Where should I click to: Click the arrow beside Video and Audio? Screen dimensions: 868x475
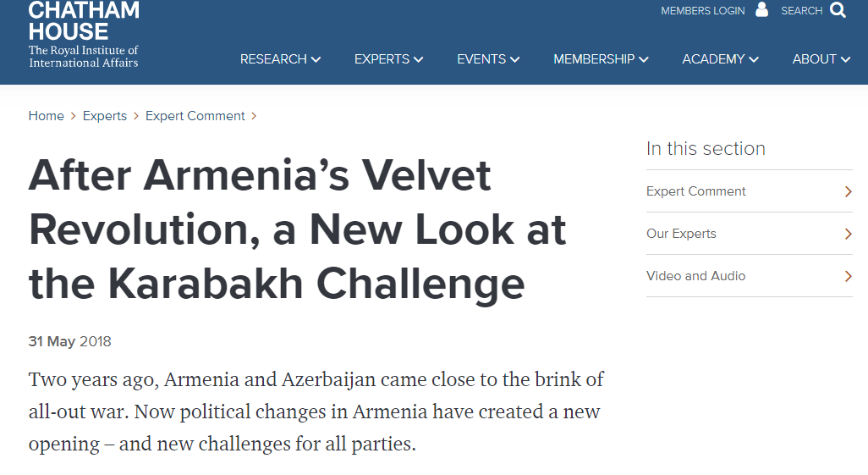pyautogui.click(x=848, y=276)
